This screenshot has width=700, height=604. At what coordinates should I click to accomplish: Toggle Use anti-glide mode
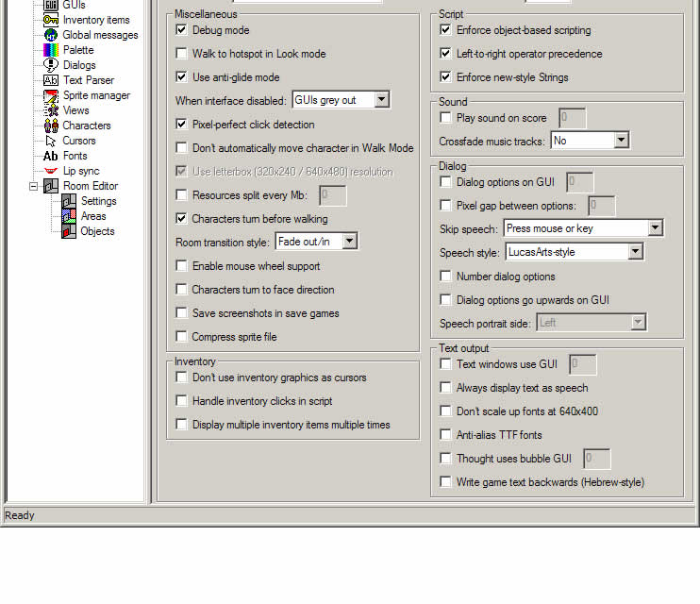pyautogui.click(x=181, y=76)
